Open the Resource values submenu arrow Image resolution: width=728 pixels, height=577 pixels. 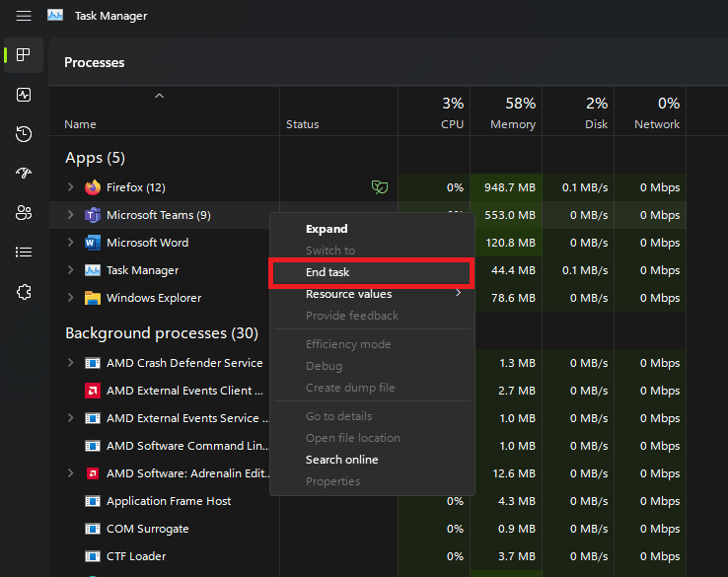point(459,293)
